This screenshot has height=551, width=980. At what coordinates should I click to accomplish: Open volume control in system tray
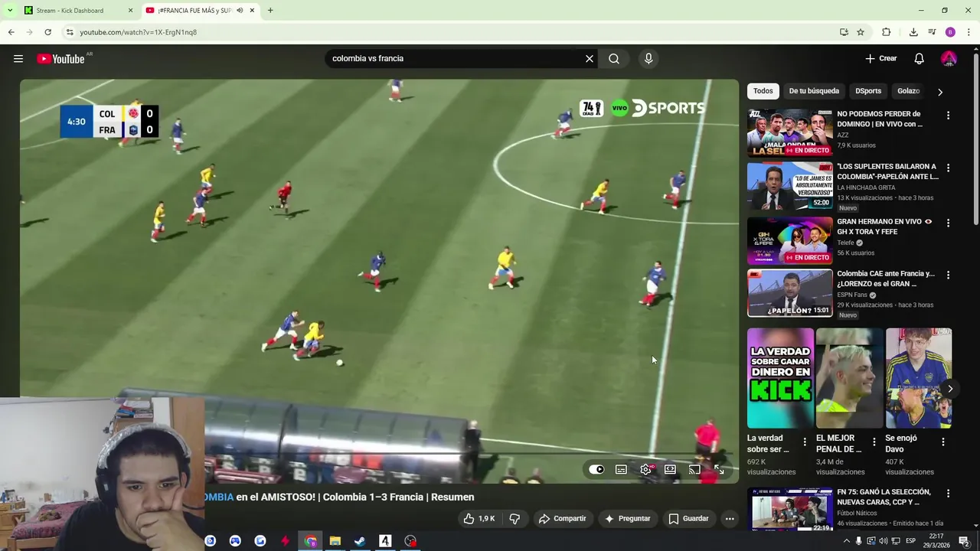tap(883, 541)
